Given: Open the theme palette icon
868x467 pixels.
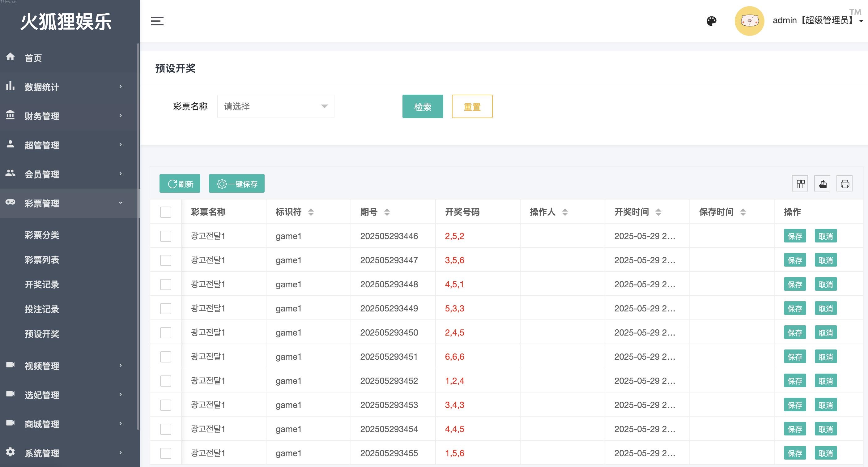Looking at the screenshot, I should point(711,21).
